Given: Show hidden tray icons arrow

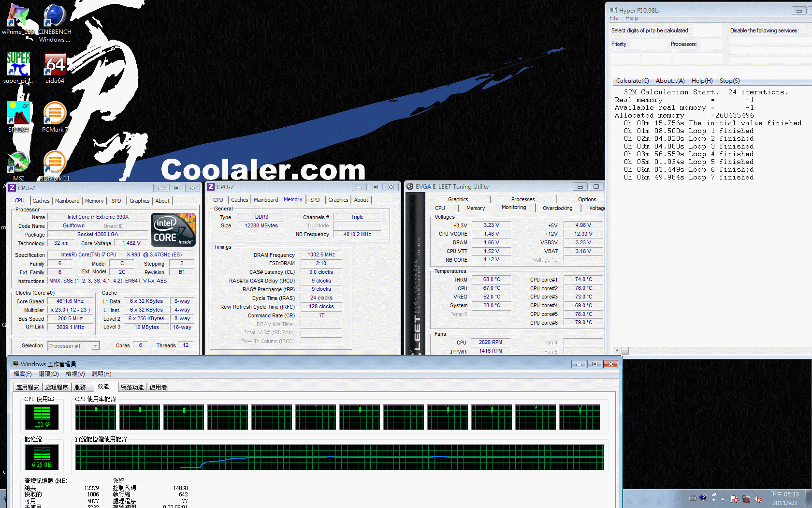Looking at the screenshot, I should (x=723, y=499).
